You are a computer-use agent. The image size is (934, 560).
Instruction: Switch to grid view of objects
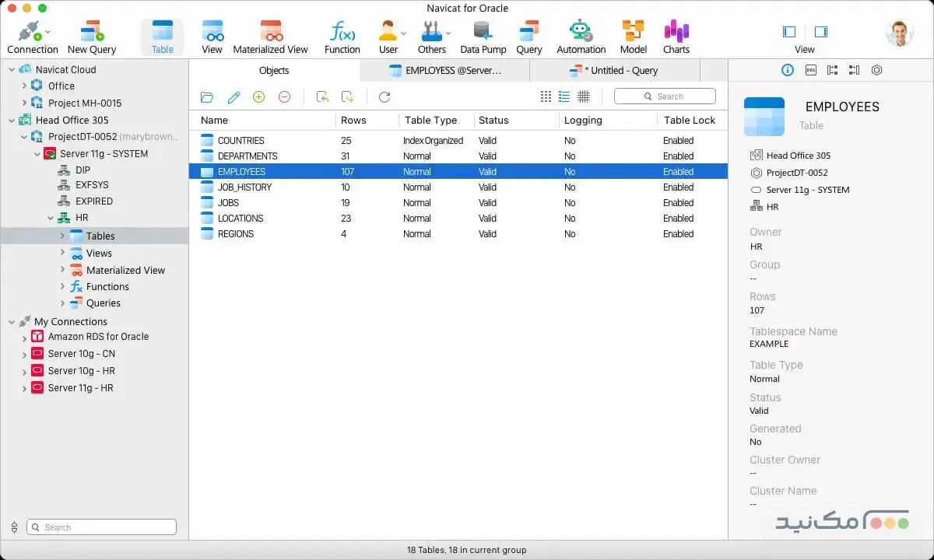tap(546, 96)
